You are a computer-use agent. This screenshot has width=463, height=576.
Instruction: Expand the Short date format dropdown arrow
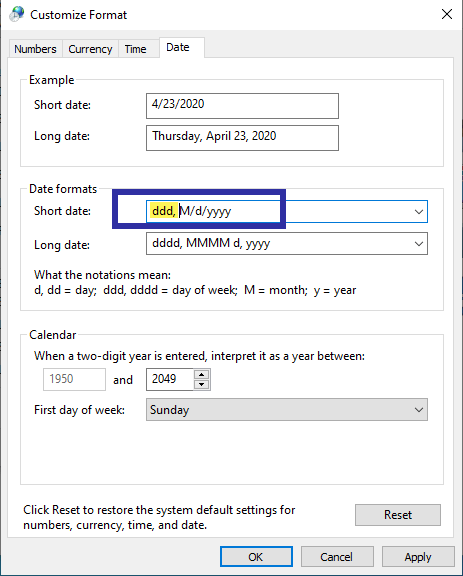[x=419, y=212]
